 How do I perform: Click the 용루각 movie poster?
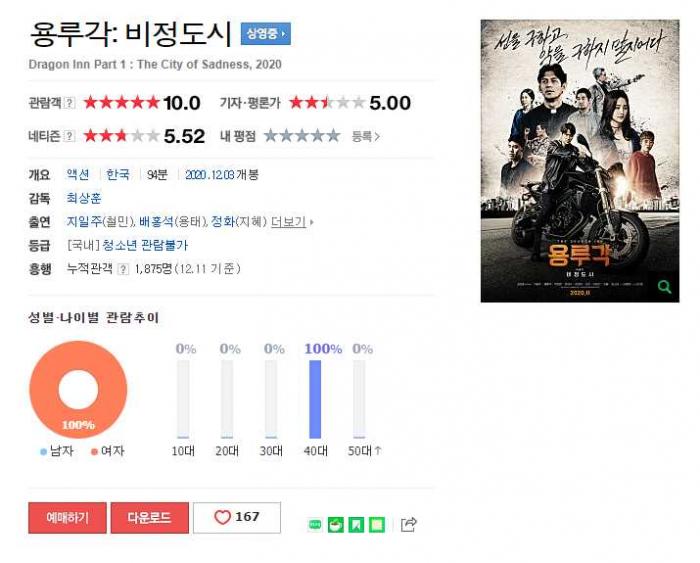[x=580, y=161]
